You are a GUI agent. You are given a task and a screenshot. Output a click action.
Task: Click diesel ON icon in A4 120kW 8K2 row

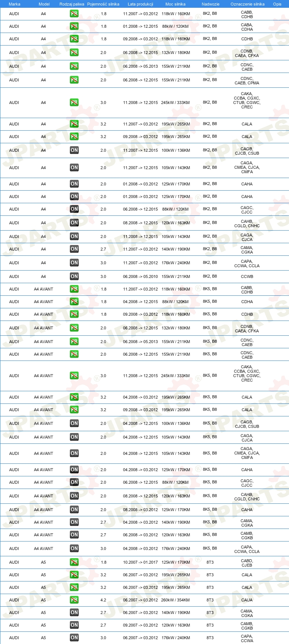click(x=74, y=223)
